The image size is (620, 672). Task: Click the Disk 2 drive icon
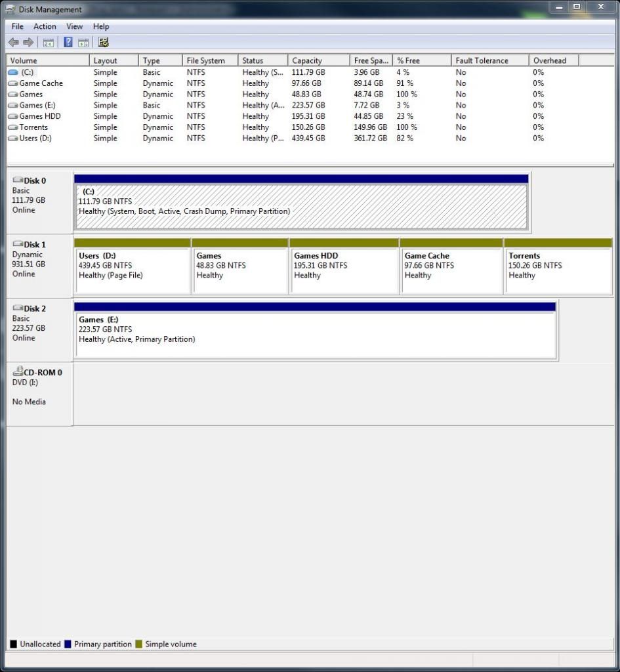18,308
